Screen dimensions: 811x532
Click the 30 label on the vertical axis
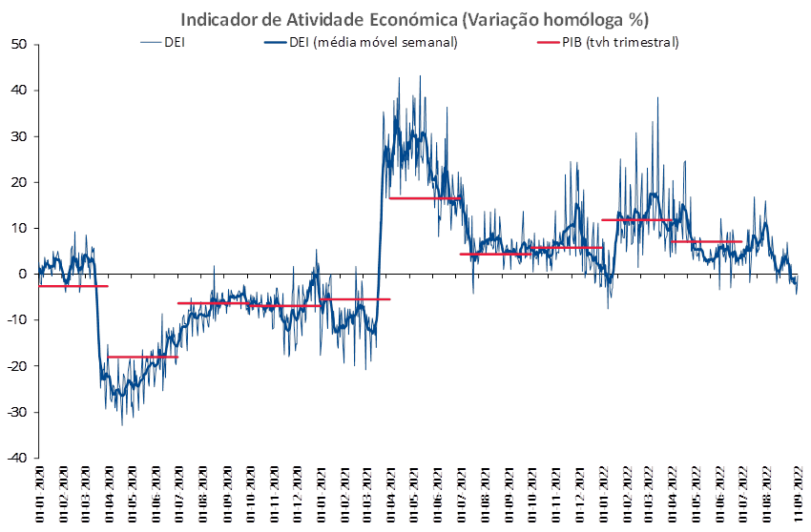pyautogui.click(x=19, y=136)
